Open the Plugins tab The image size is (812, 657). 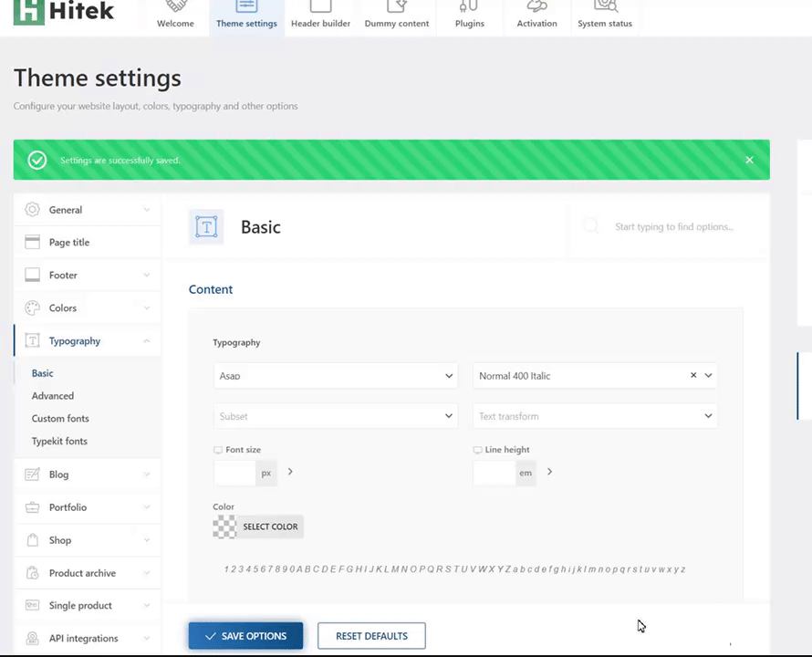pos(470,17)
